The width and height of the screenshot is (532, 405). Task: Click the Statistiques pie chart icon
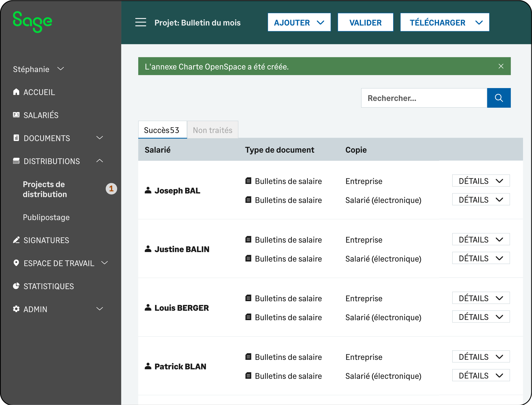16,286
